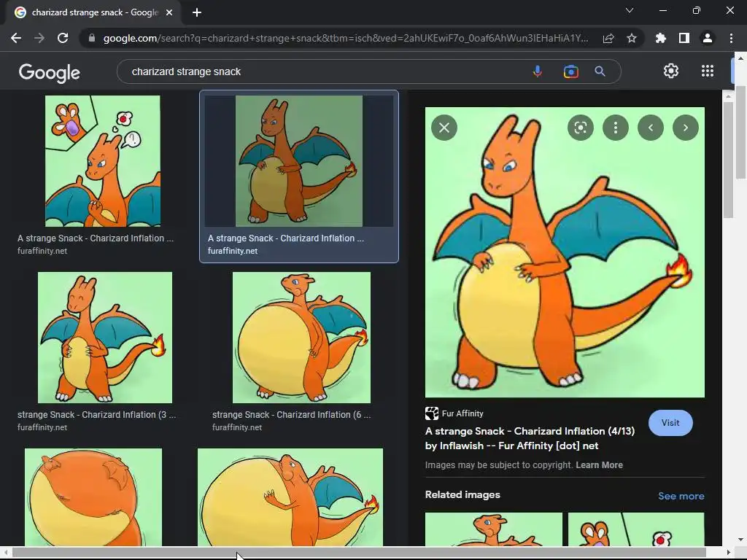Start voice search with the microphone

tap(538, 71)
